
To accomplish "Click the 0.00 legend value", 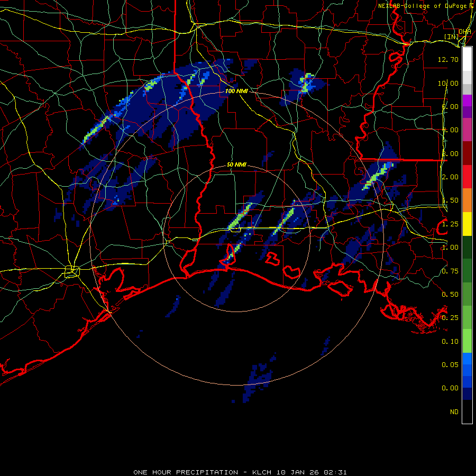I will tap(450, 388).
